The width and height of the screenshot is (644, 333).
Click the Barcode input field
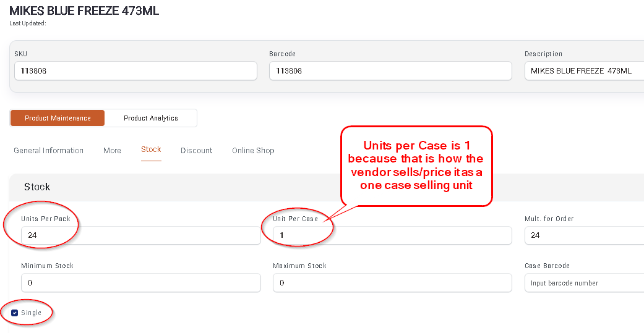pyautogui.click(x=390, y=71)
